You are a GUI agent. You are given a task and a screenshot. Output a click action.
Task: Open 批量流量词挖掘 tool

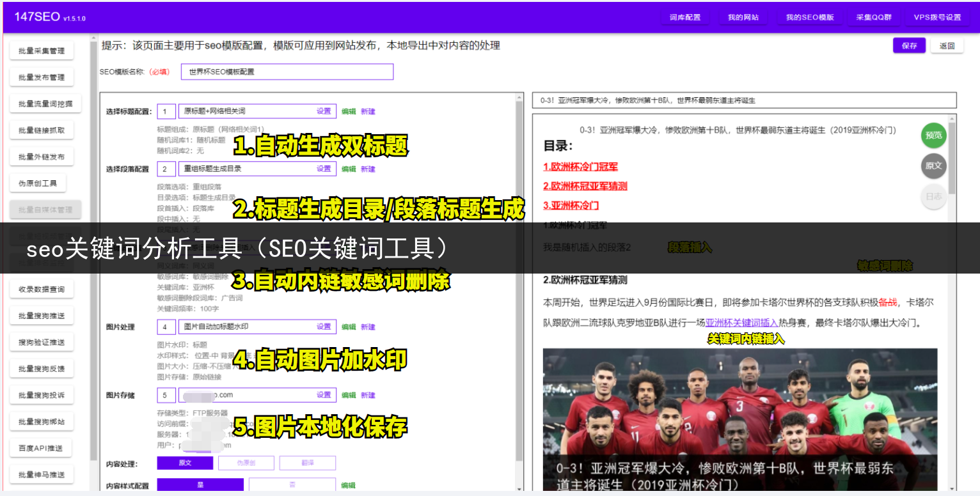click(x=42, y=103)
